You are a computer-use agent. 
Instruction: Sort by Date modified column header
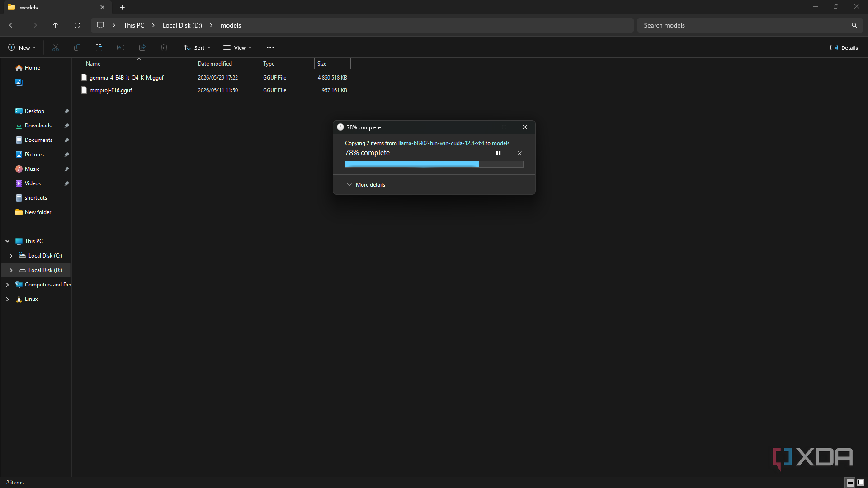(227, 64)
